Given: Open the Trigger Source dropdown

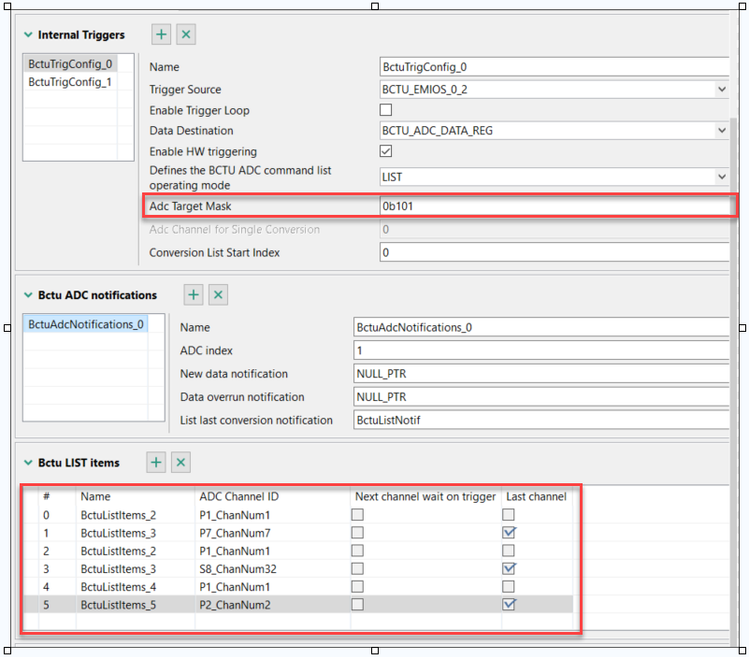Looking at the screenshot, I should coord(721,89).
